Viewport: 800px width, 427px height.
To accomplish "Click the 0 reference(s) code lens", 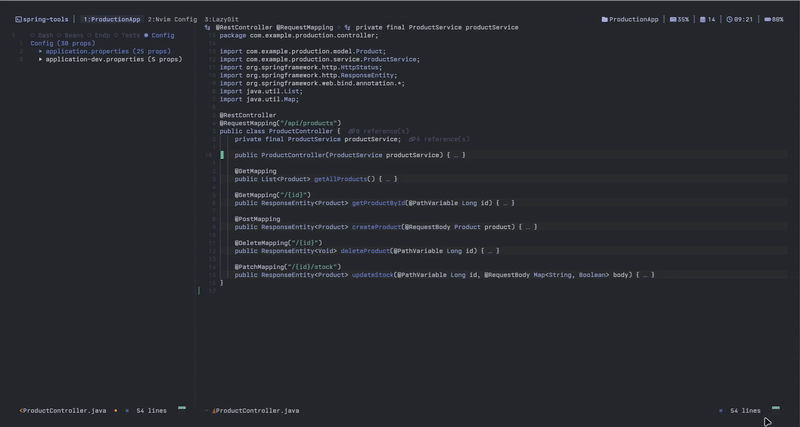I will pyautogui.click(x=379, y=131).
